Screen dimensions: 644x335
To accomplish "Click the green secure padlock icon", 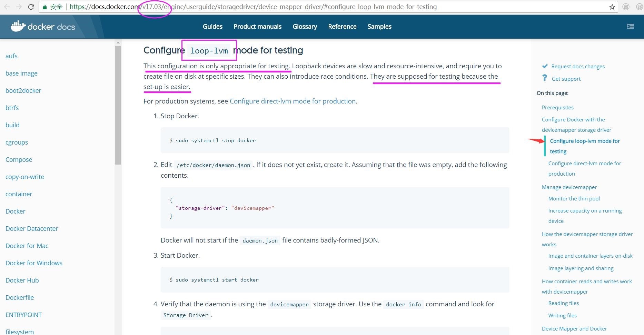I will pyautogui.click(x=45, y=7).
